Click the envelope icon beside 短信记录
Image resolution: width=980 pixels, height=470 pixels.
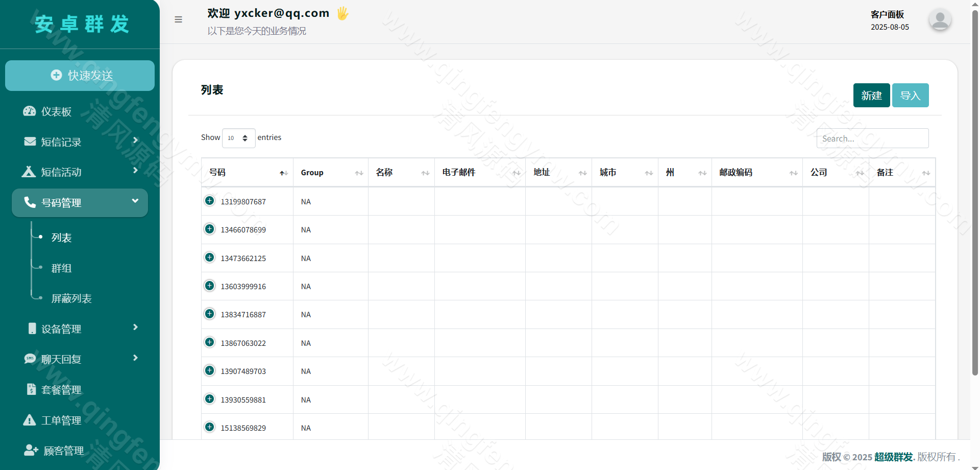point(30,142)
